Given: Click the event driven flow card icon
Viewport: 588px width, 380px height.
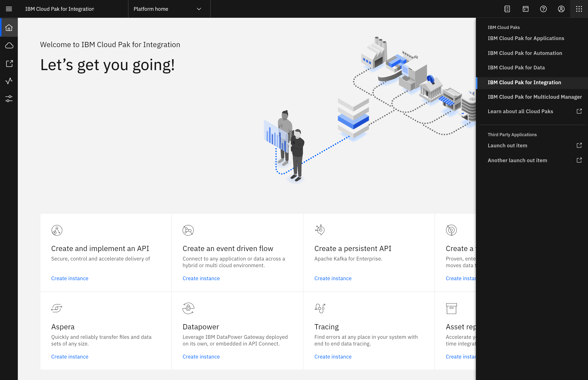Looking at the screenshot, I should point(188,230).
